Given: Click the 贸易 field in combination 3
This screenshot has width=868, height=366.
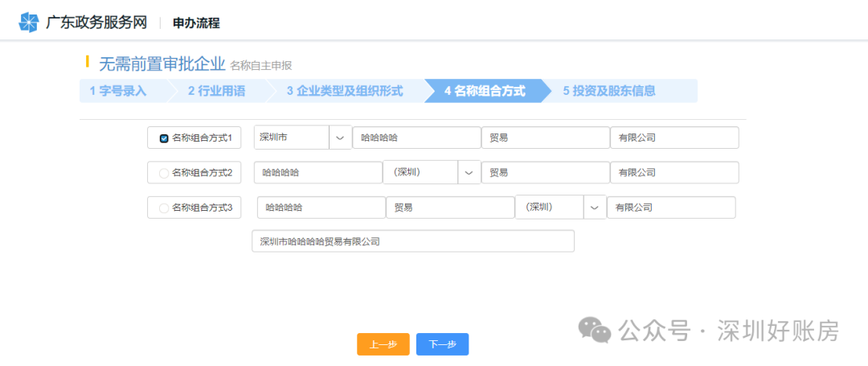Looking at the screenshot, I should pos(451,208).
